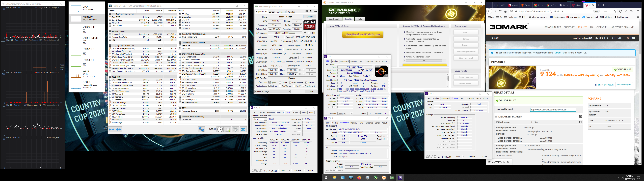Show hidden system tray icons

(618, 178)
